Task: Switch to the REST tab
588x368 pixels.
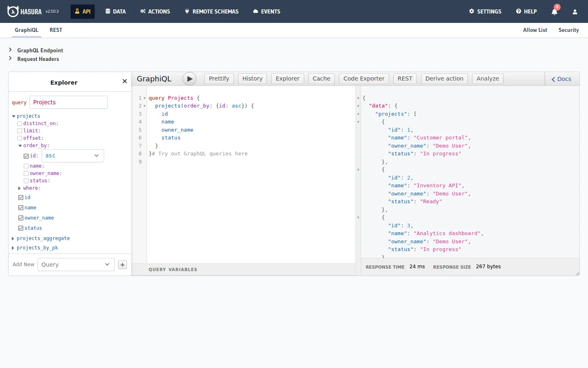Action: 56,30
